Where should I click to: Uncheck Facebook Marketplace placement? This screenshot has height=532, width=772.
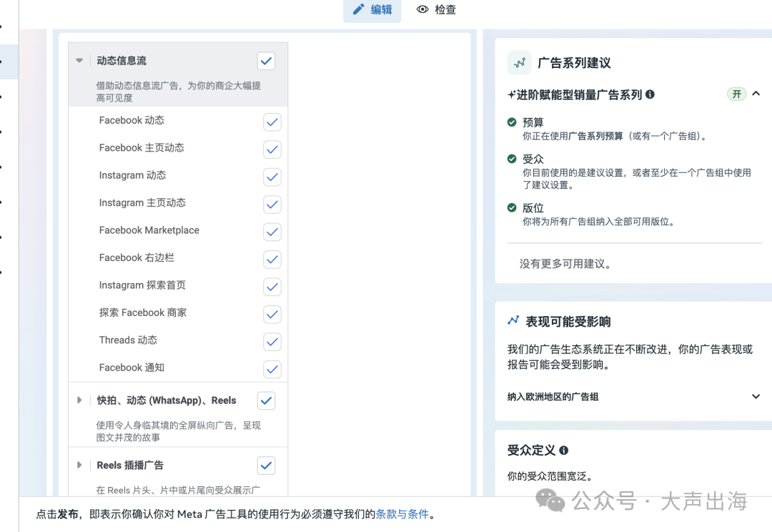(x=272, y=232)
